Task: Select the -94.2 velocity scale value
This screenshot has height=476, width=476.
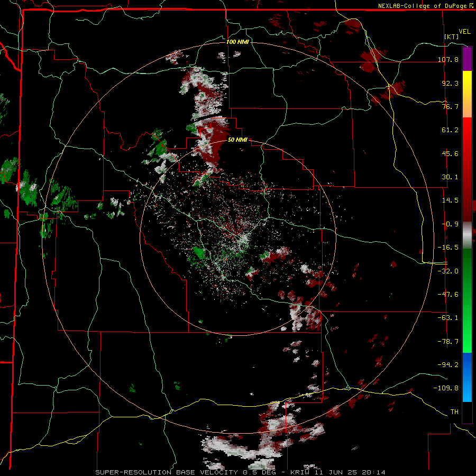Action: 448,365
